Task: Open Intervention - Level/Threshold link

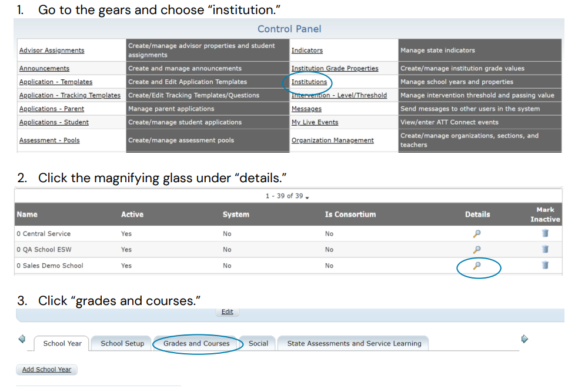Action: [339, 95]
